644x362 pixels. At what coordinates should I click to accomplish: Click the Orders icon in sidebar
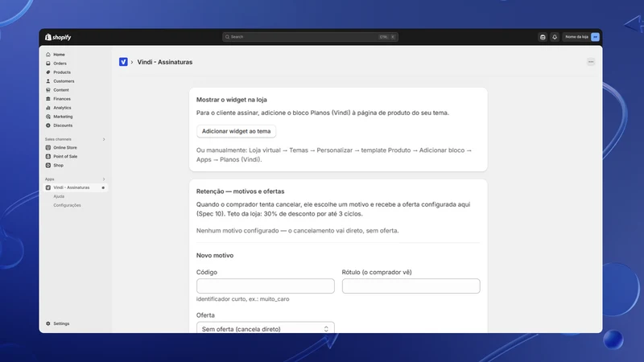coord(48,64)
